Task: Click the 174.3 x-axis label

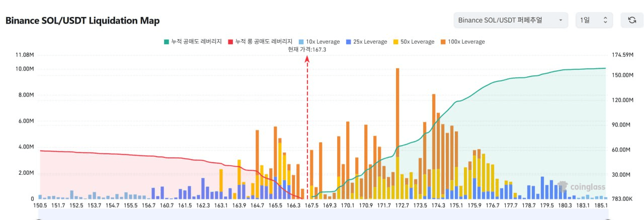Action: [438, 205]
